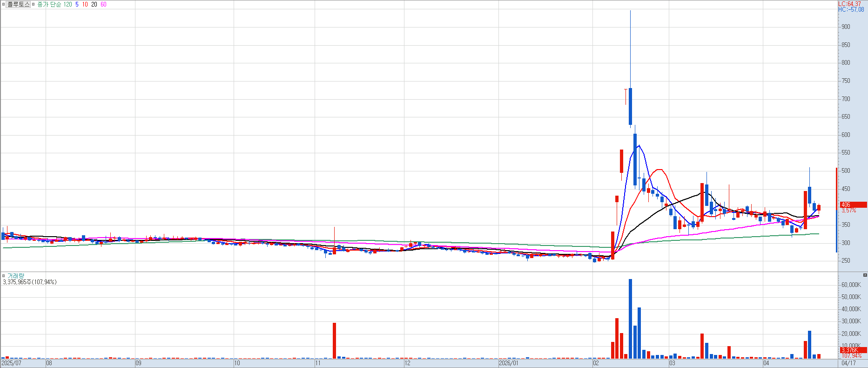Click the tall red volume bar in November
The width and height of the screenshot is (868, 368).
coord(334,341)
